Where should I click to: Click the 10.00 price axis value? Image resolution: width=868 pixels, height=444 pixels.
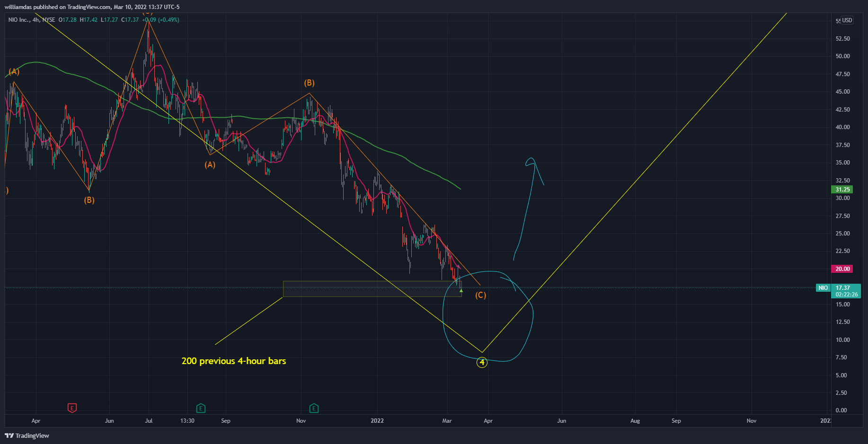point(842,340)
